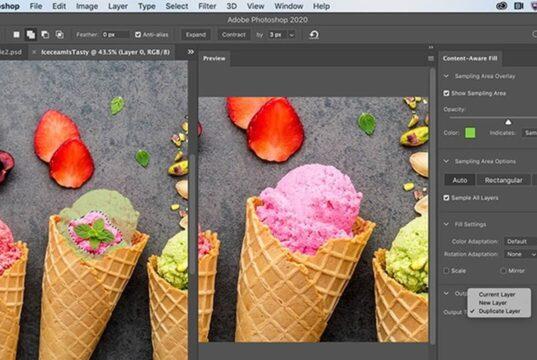This screenshot has width=537, height=360.
Task: Click the Contract button
Action: [234, 35]
